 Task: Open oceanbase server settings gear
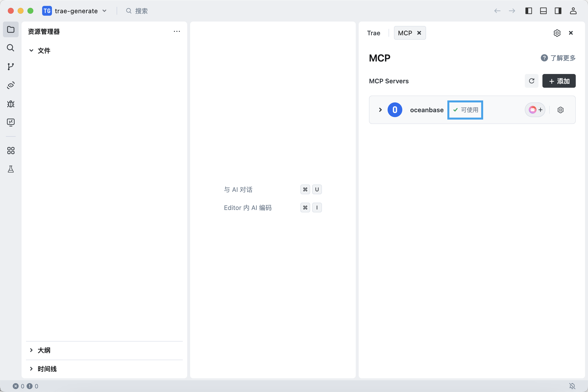click(x=561, y=110)
